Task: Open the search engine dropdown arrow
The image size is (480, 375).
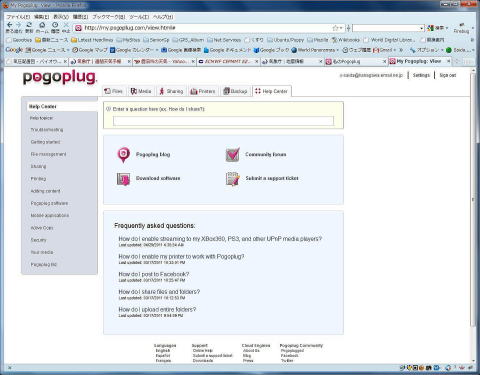Action: coord(422,28)
